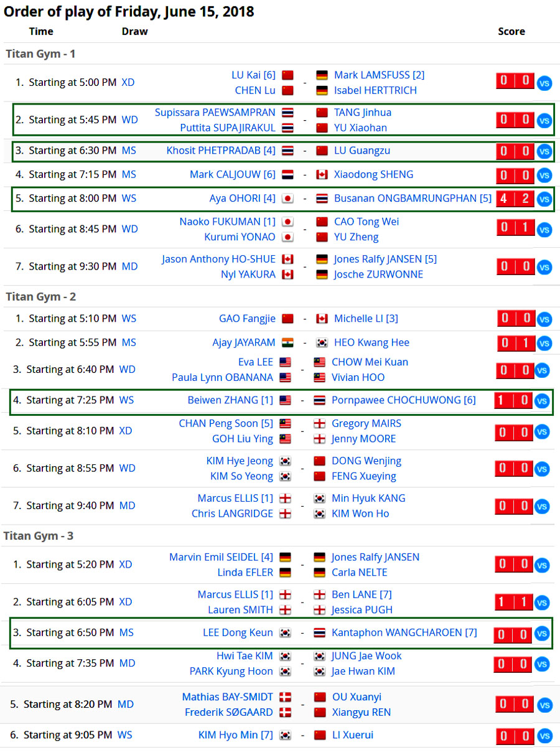Click VS icon for Beiwen ZHANG match

541,401
